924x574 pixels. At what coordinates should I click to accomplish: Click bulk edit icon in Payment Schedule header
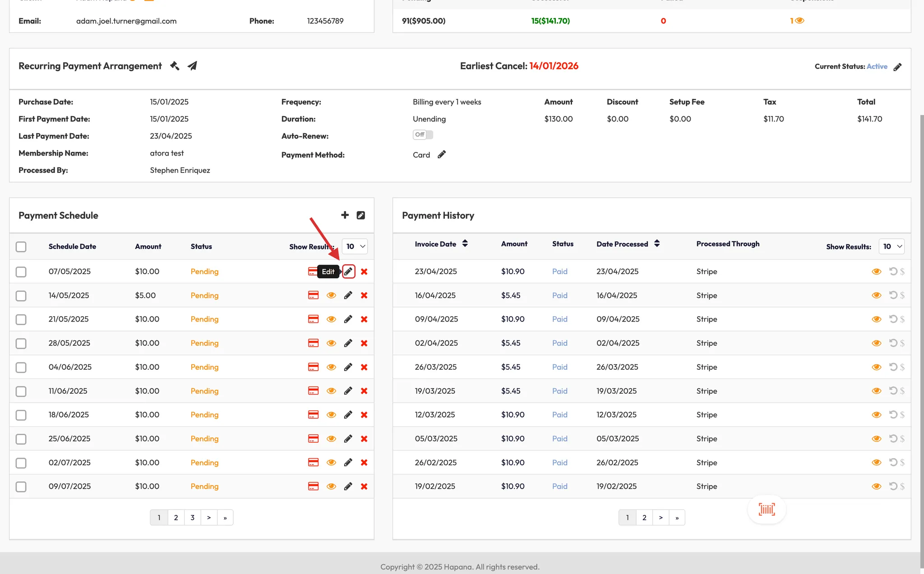[361, 215]
